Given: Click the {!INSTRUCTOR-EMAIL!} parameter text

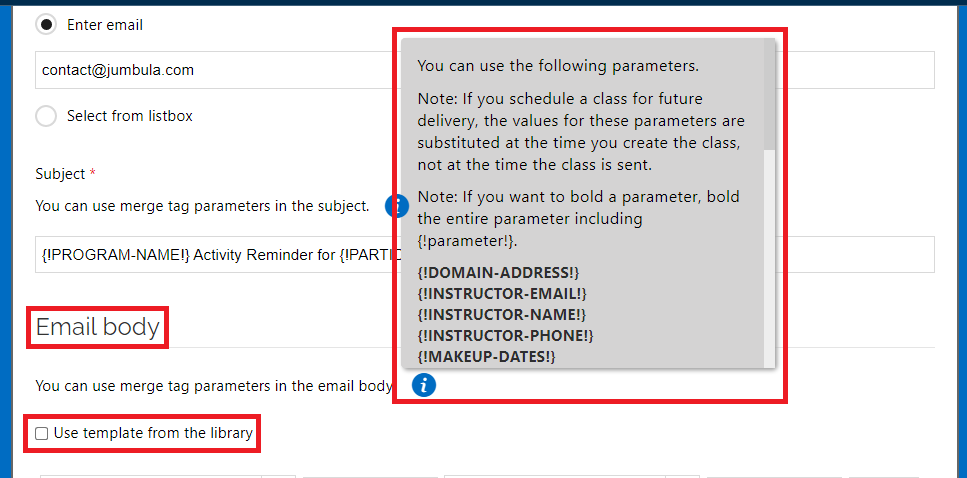Looking at the screenshot, I should point(501,294).
